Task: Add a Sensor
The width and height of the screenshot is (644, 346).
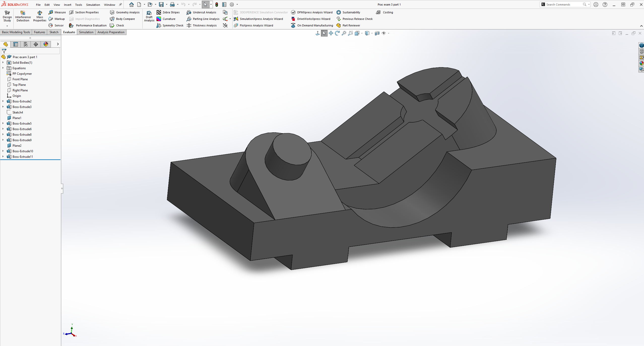Action: (x=56, y=25)
